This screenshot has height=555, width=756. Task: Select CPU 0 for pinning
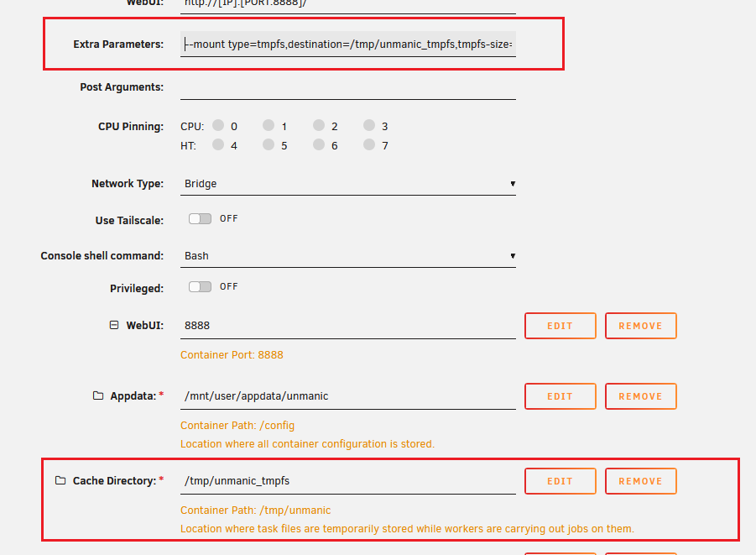218,126
